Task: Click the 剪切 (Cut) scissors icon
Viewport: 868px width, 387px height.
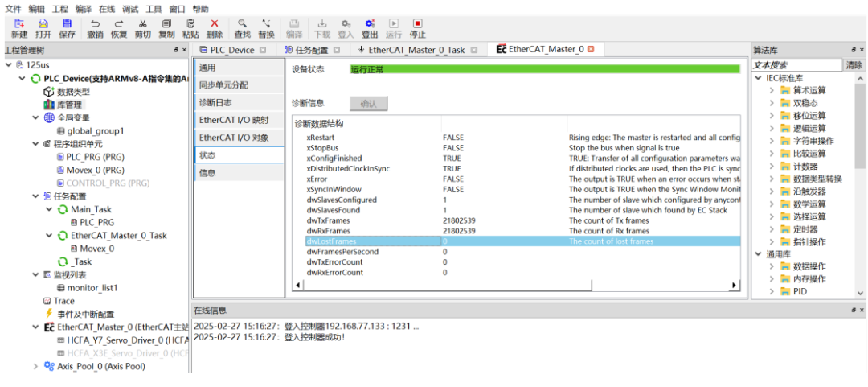Action: [x=142, y=24]
